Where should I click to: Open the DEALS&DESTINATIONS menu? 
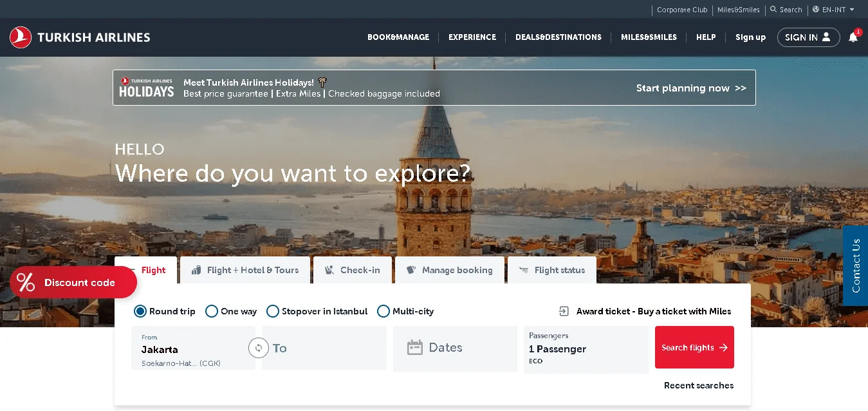(559, 37)
